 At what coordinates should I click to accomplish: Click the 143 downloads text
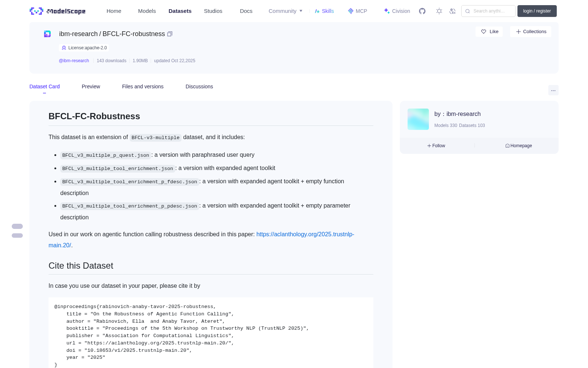(x=111, y=61)
